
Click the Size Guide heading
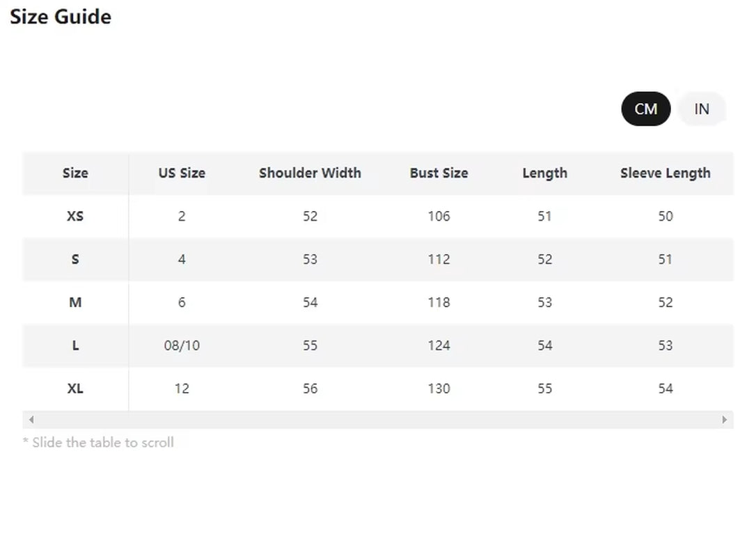click(61, 17)
